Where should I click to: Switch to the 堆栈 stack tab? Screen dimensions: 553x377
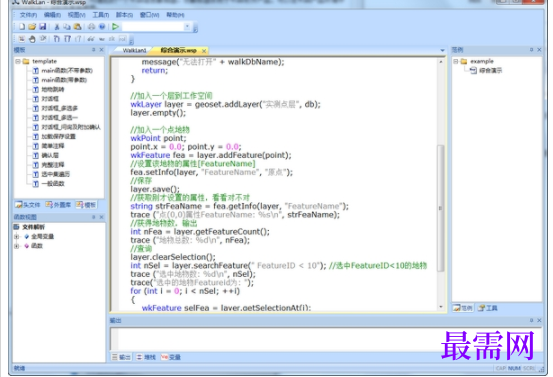pyautogui.click(x=146, y=357)
